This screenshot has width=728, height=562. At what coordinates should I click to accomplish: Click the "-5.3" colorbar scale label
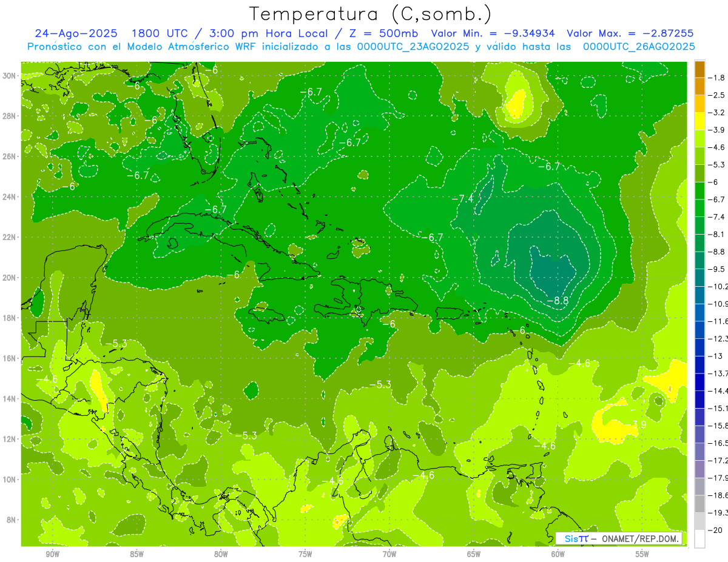(717, 165)
